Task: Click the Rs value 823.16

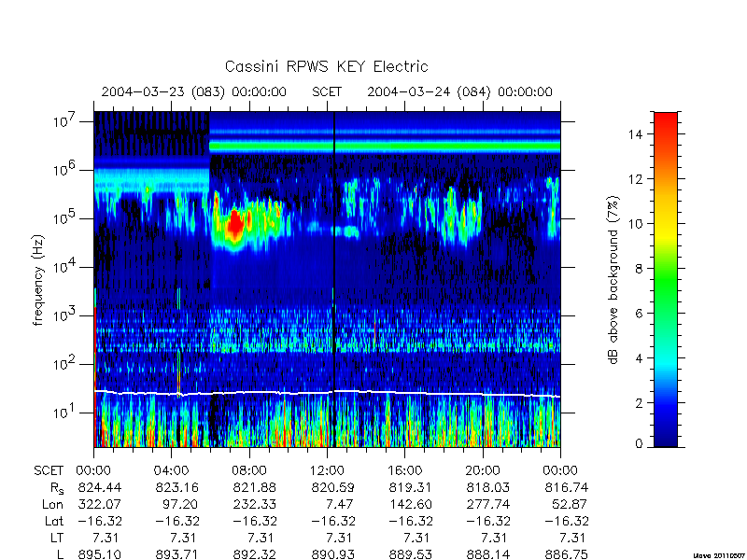Action: pyautogui.click(x=177, y=487)
